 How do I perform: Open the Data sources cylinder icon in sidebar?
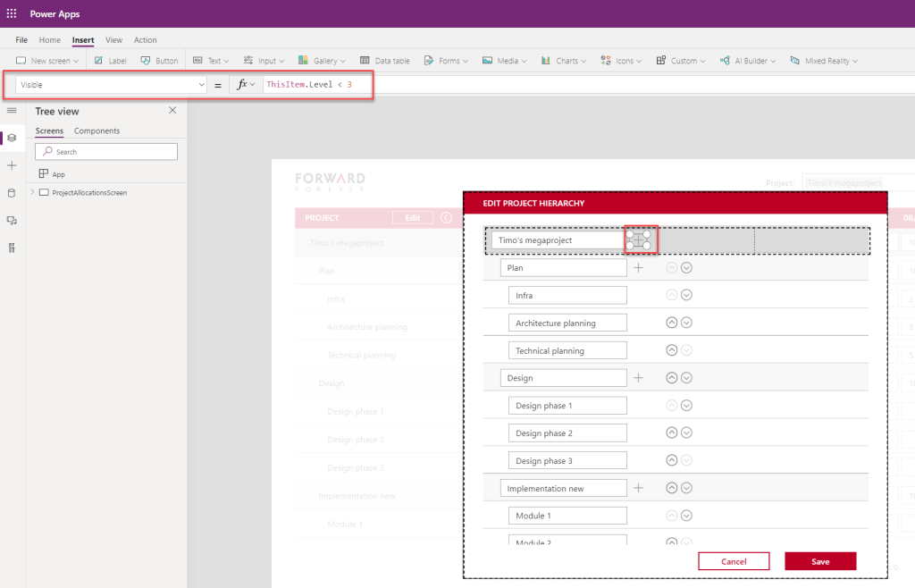coord(12,193)
